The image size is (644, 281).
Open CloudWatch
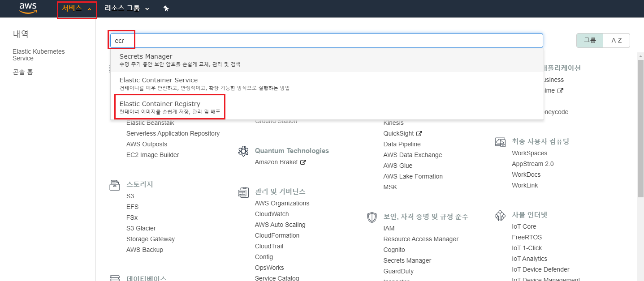[x=272, y=214]
